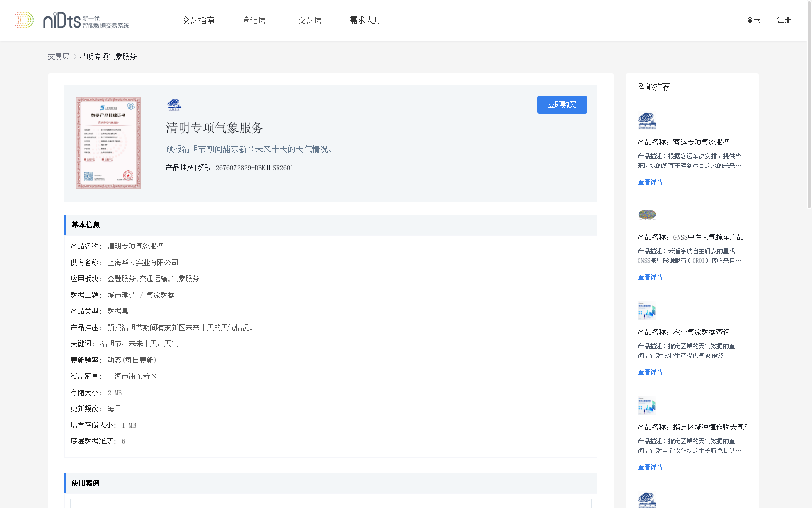The height and width of the screenshot is (508, 812).
Task: Select the update frequency 动态(每日更新)
Action: (x=132, y=360)
